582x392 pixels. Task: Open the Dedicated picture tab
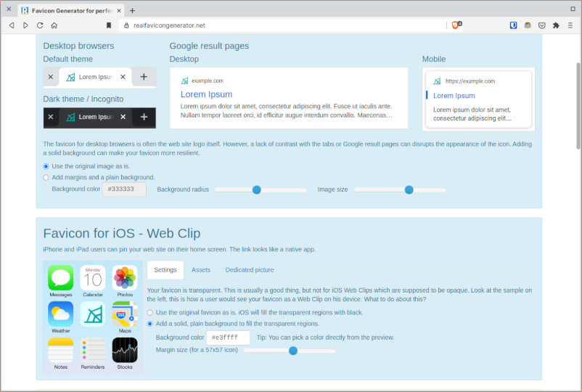click(x=250, y=270)
